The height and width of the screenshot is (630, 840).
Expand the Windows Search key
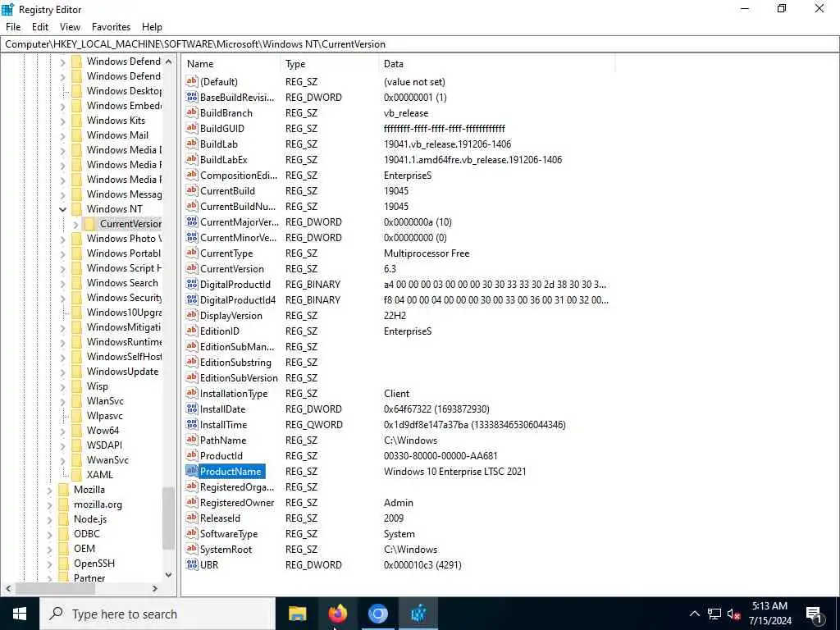(62, 283)
